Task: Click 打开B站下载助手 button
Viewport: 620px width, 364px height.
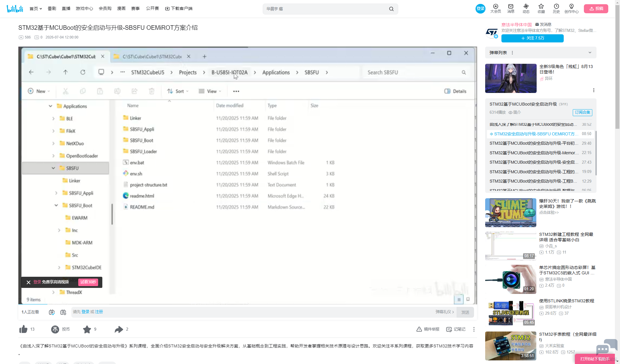Action: pyautogui.click(x=595, y=359)
